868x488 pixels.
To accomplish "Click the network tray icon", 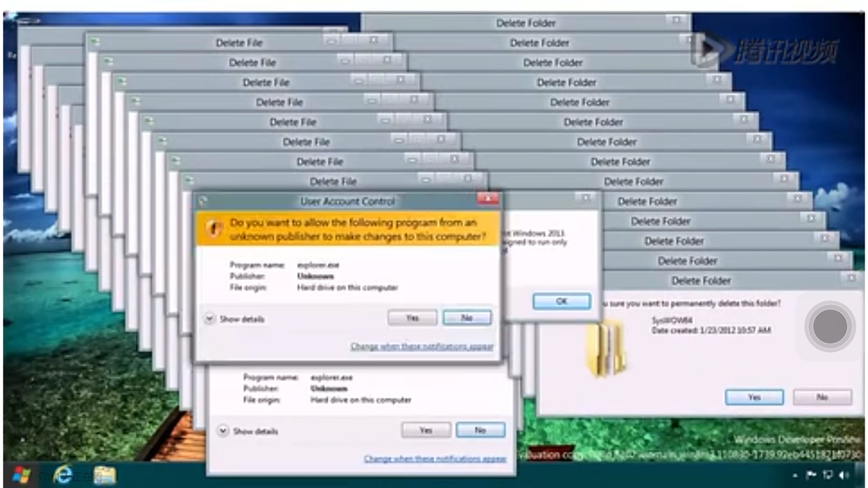I will 828,475.
